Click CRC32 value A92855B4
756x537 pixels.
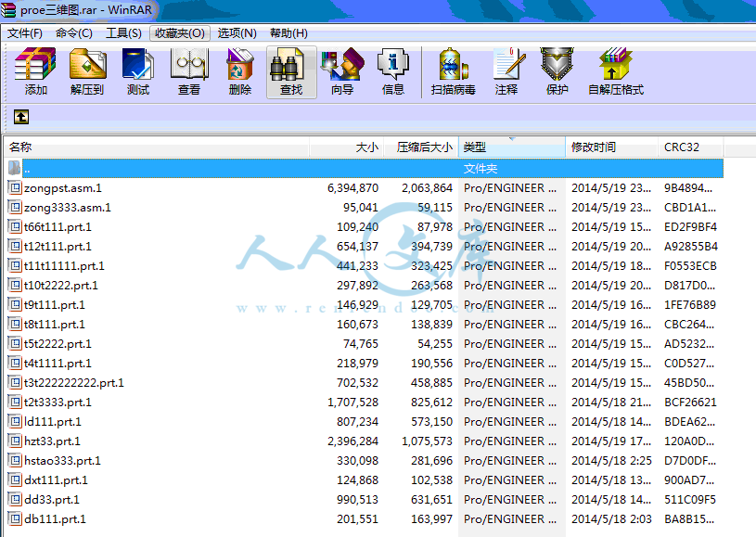tap(691, 247)
